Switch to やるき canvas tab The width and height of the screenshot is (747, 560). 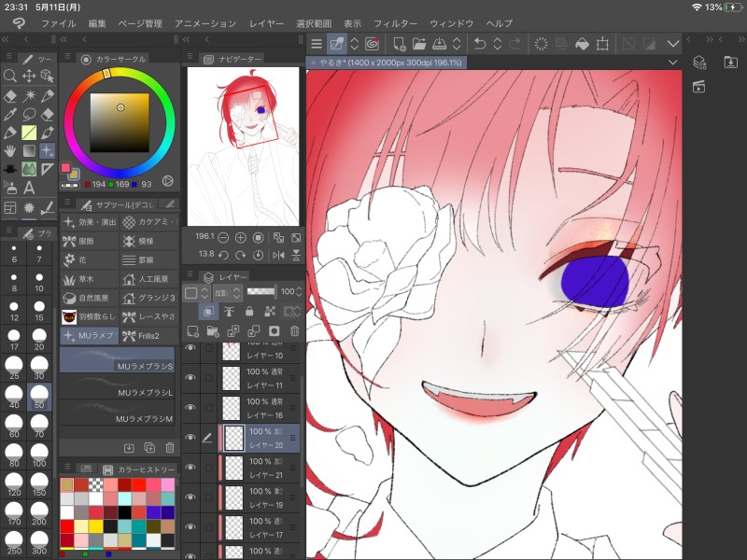pyautogui.click(x=387, y=63)
